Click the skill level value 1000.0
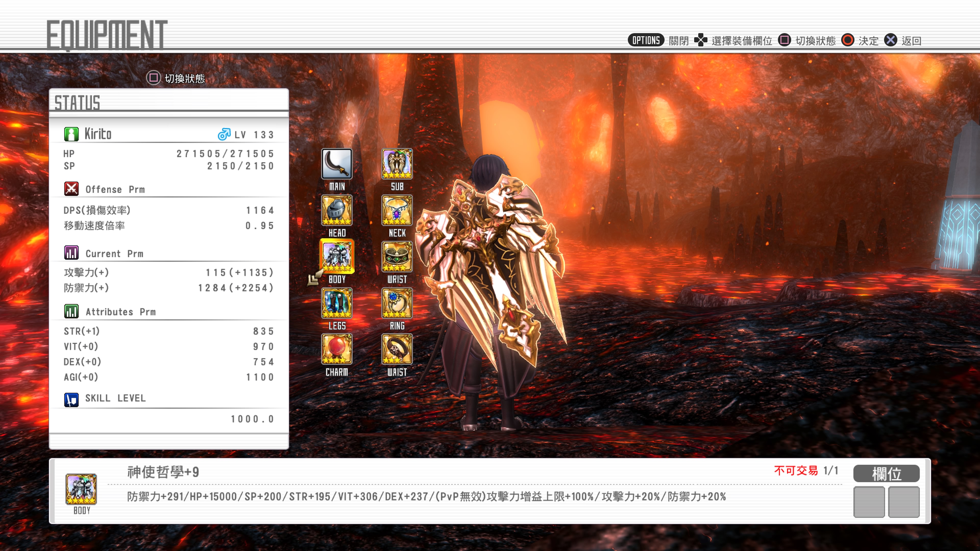 [x=253, y=419]
